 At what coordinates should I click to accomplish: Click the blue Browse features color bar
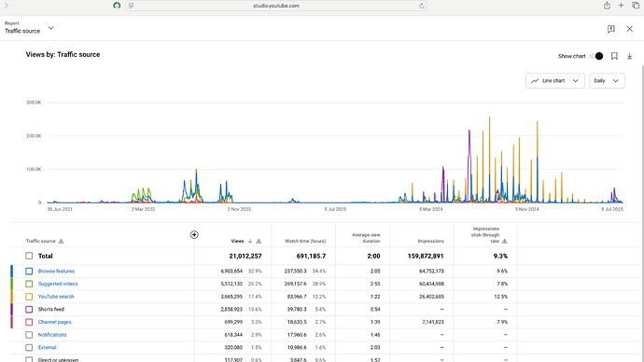pyautogui.click(x=11, y=271)
